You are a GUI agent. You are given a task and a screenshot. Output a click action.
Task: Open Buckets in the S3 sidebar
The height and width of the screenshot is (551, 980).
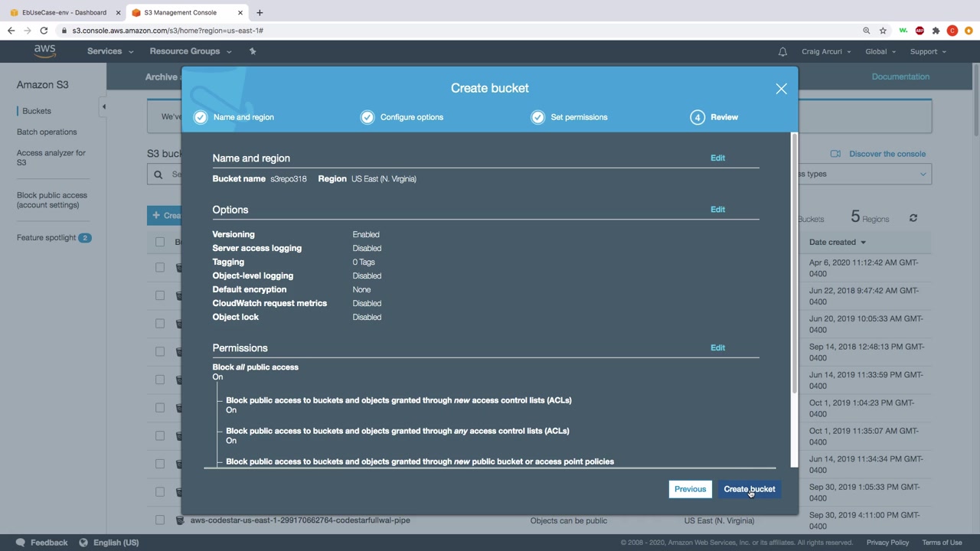pyautogui.click(x=37, y=111)
